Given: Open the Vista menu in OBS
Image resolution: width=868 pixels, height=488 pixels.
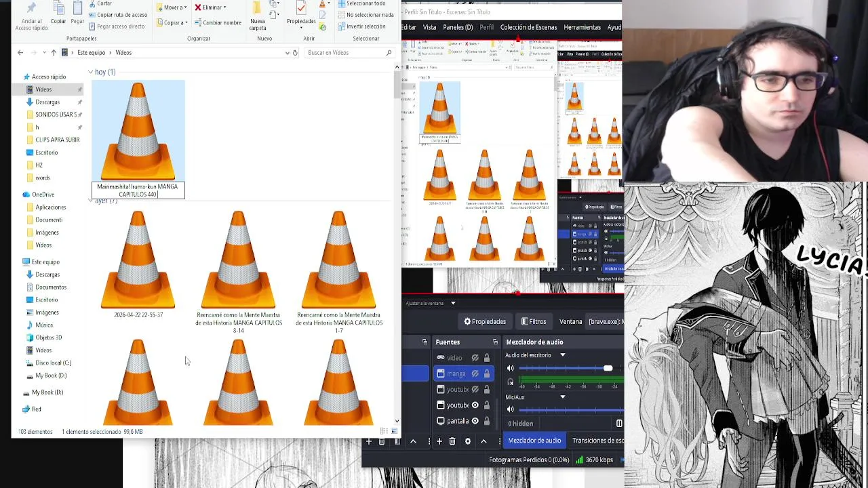Looking at the screenshot, I should pyautogui.click(x=430, y=27).
